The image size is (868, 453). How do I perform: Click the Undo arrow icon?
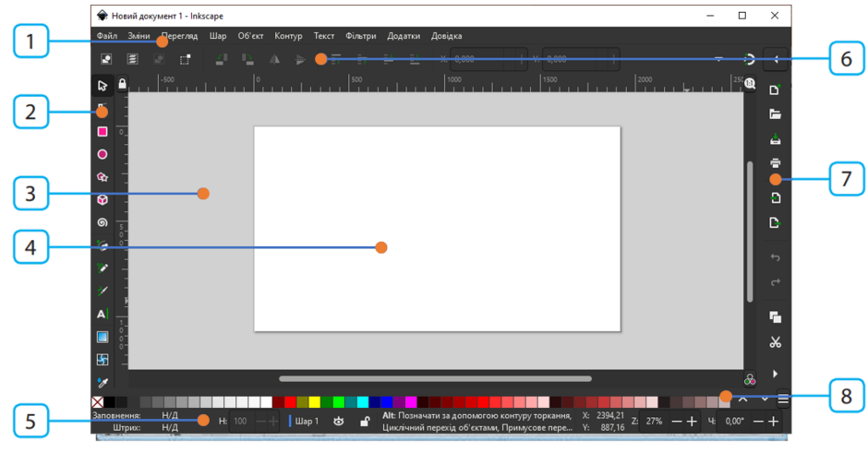coord(775,257)
